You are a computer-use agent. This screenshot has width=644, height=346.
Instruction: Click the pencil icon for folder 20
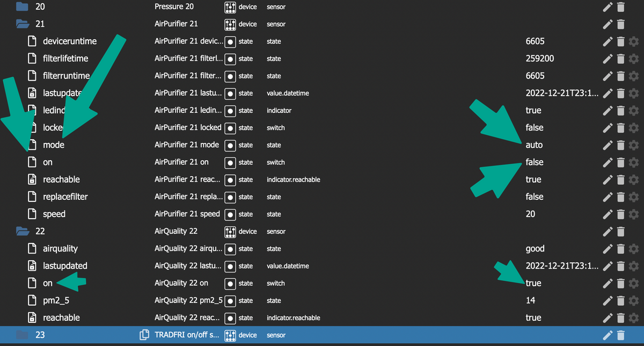[x=608, y=7]
